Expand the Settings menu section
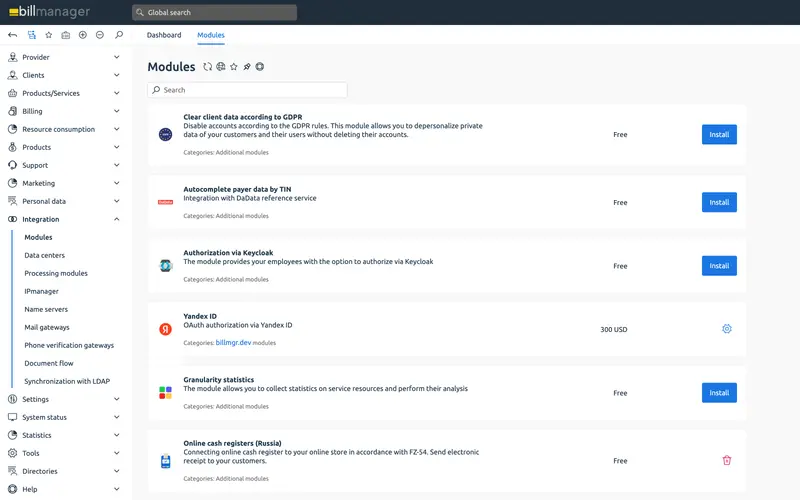800x500 pixels. [x=64, y=399]
